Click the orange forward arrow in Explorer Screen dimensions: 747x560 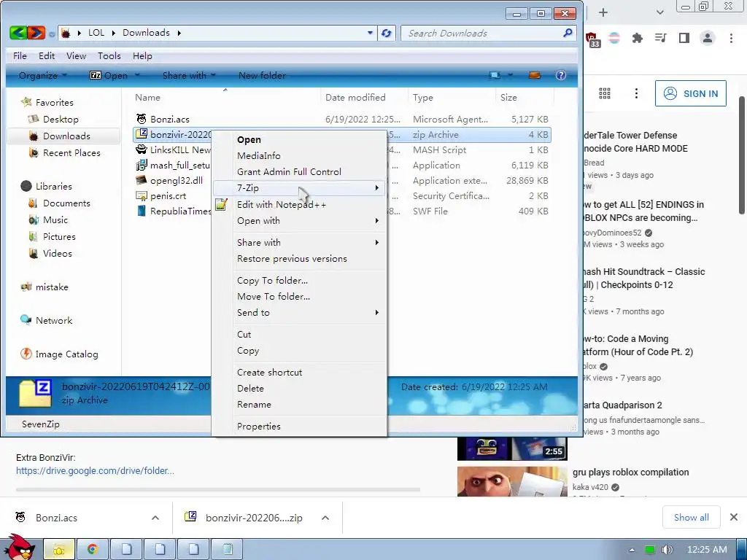point(36,32)
